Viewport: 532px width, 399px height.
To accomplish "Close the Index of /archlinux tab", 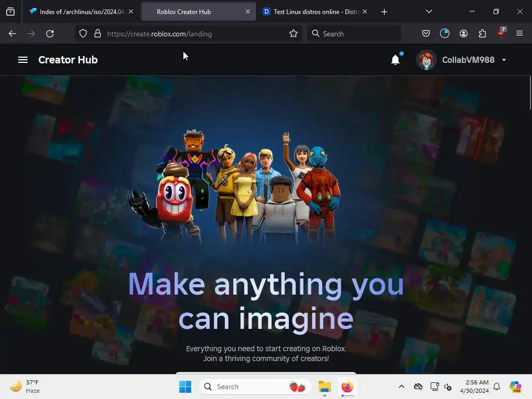I will point(131,11).
